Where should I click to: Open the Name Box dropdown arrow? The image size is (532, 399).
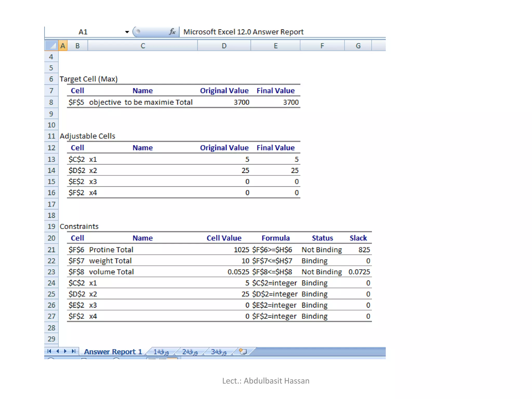pos(127,32)
